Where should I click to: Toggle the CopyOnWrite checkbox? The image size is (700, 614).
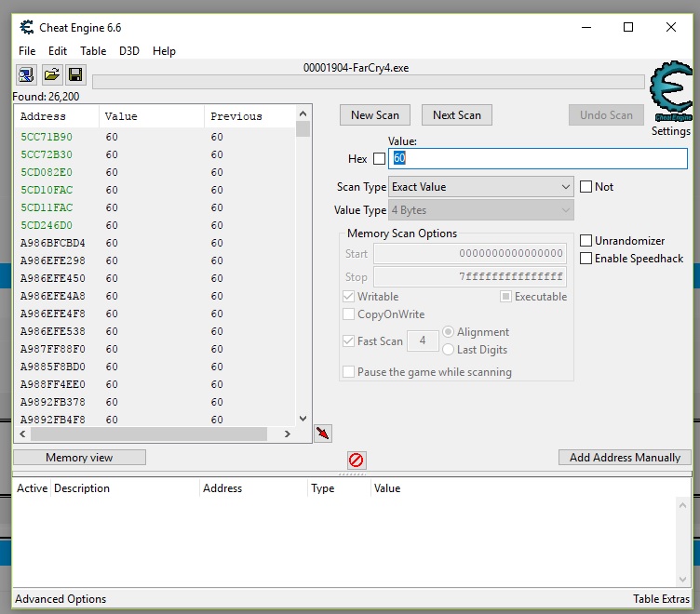[x=349, y=314]
